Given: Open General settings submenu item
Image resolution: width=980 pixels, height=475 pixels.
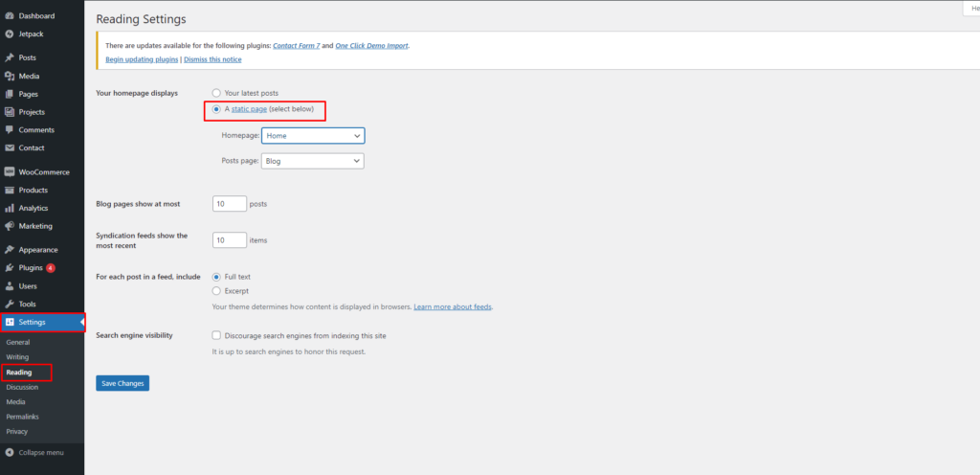Looking at the screenshot, I should coord(18,342).
